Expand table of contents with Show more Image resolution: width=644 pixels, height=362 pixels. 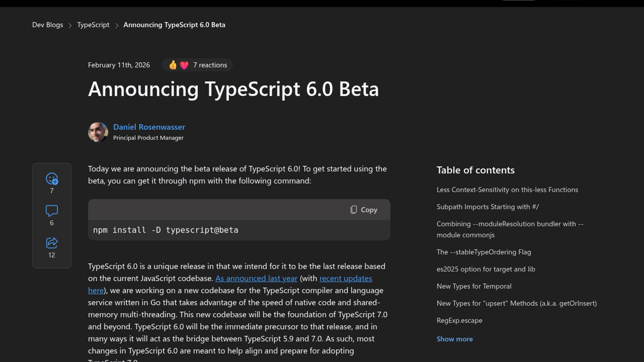click(454, 339)
